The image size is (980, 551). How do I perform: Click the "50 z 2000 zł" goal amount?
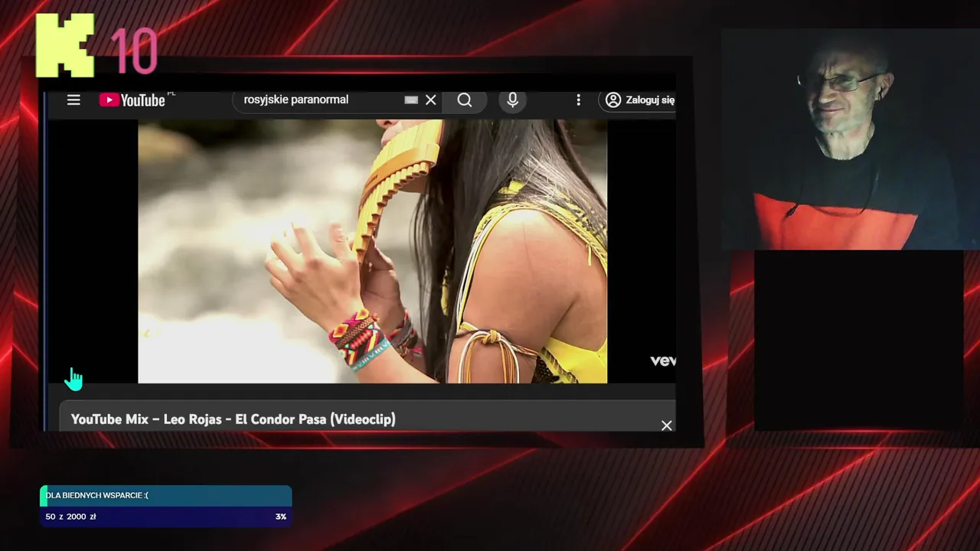[70, 517]
